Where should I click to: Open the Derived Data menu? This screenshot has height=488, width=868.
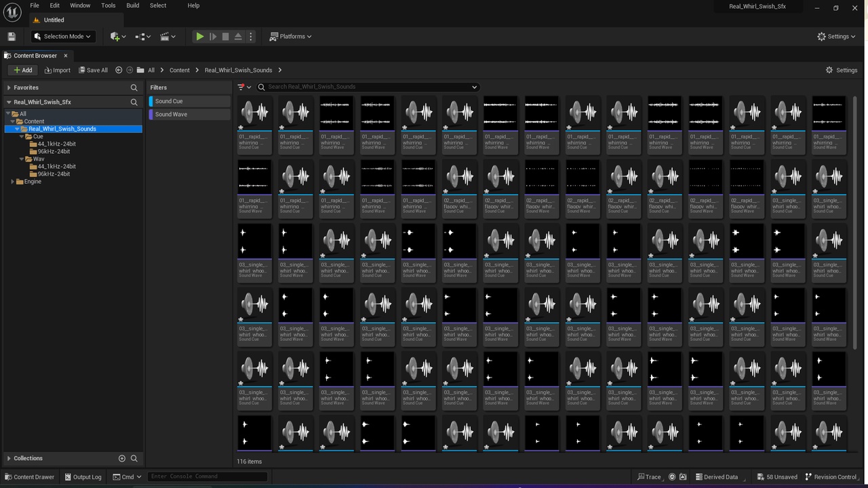[716, 476]
